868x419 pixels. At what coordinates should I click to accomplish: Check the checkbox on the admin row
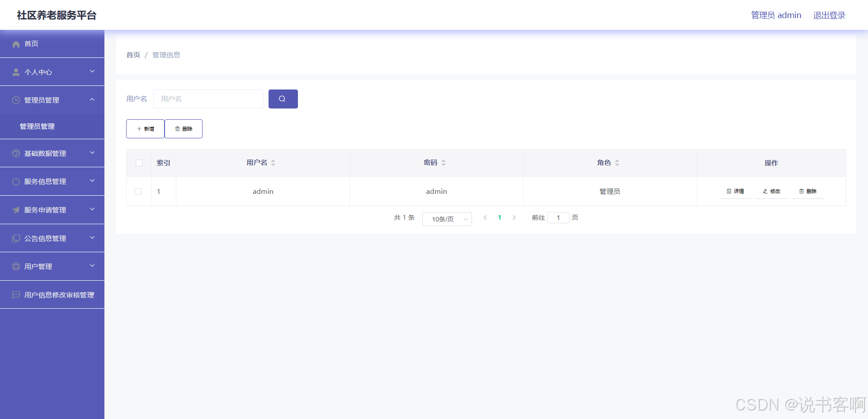point(138,191)
